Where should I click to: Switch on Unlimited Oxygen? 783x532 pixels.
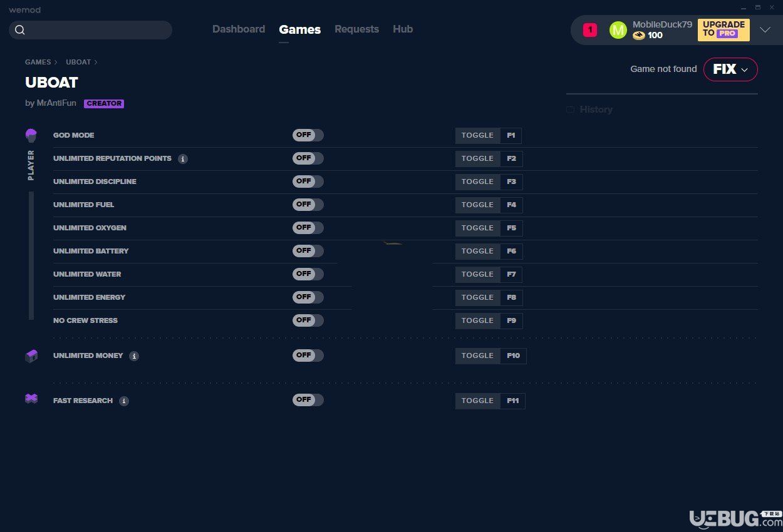click(x=308, y=228)
